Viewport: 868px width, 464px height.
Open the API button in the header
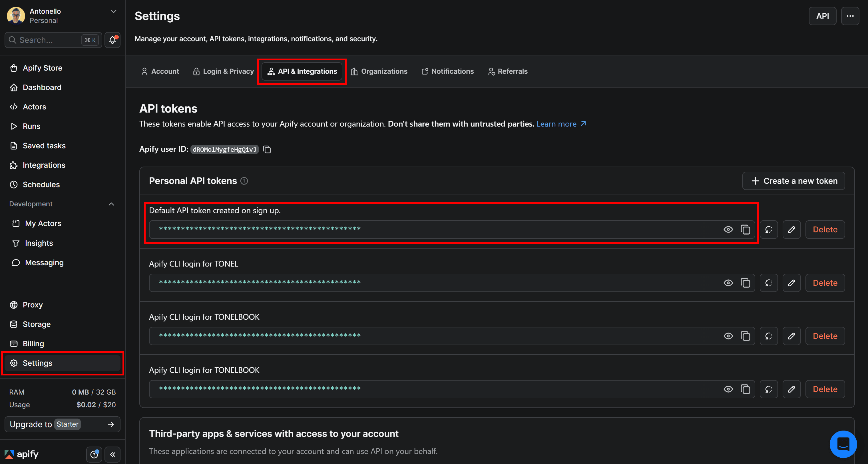point(823,16)
